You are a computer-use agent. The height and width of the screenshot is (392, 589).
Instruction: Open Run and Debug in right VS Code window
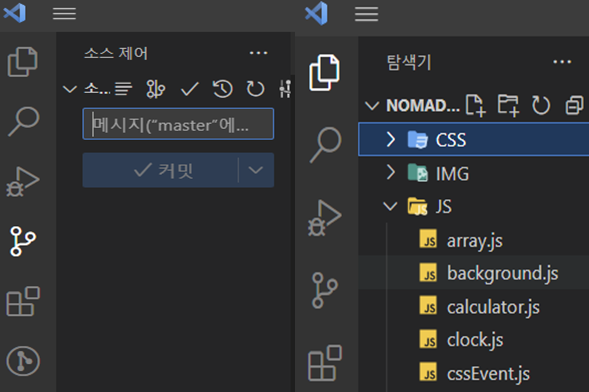(x=325, y=218)
